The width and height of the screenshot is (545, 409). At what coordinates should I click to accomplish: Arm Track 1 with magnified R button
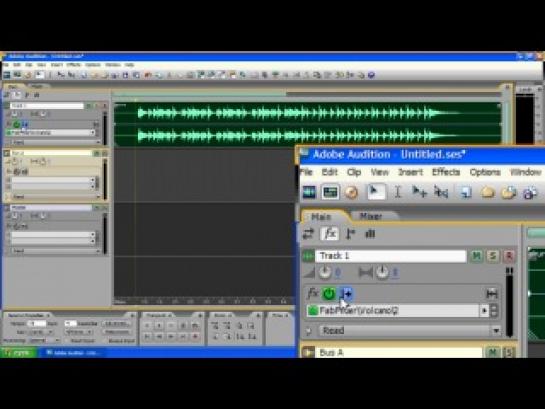pos(509,256)
